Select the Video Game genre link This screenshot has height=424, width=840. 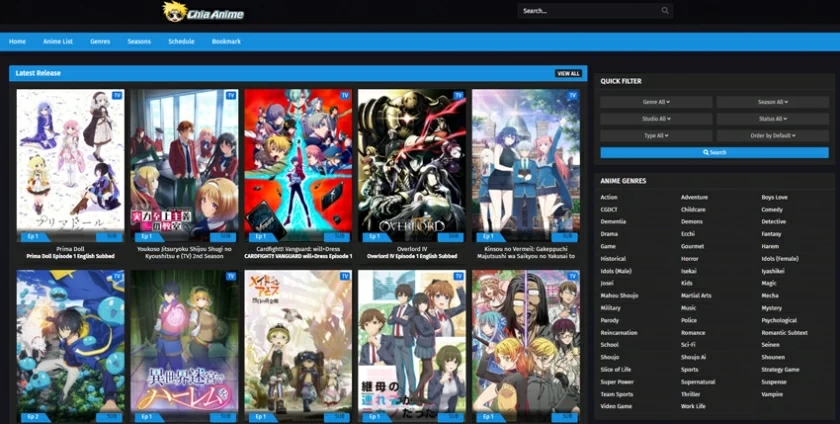(616, 406)
